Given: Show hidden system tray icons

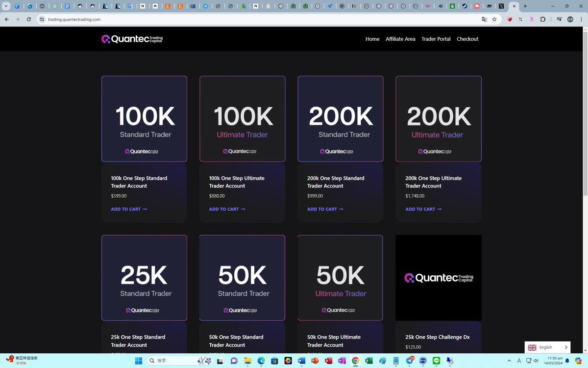Looking at the screenshot, I should (x=509, y=361).
